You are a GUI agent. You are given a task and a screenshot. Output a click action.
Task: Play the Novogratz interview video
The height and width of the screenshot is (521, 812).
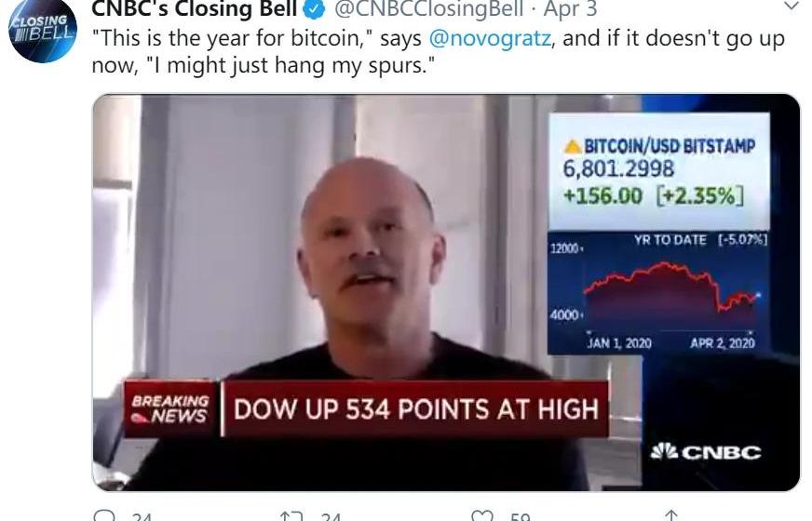(x=446, y=292)
